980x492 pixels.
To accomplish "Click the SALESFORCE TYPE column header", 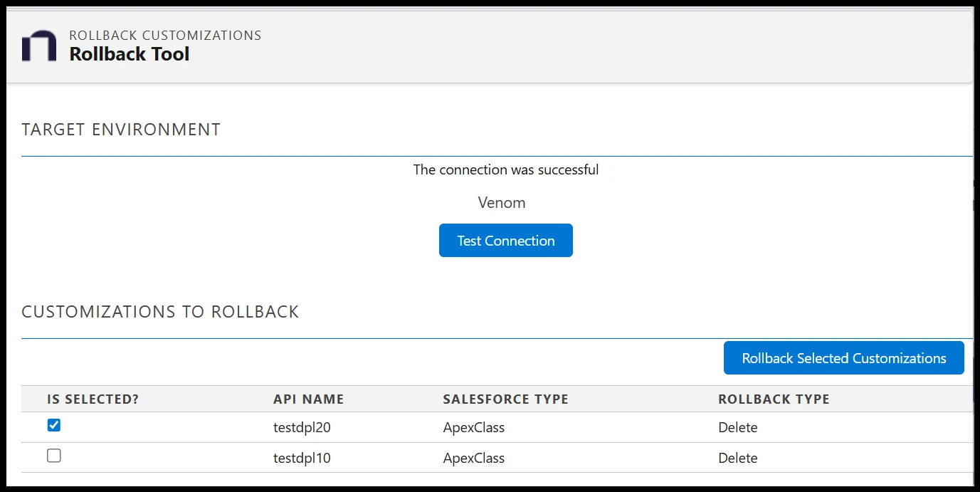I will pos(505,399).
